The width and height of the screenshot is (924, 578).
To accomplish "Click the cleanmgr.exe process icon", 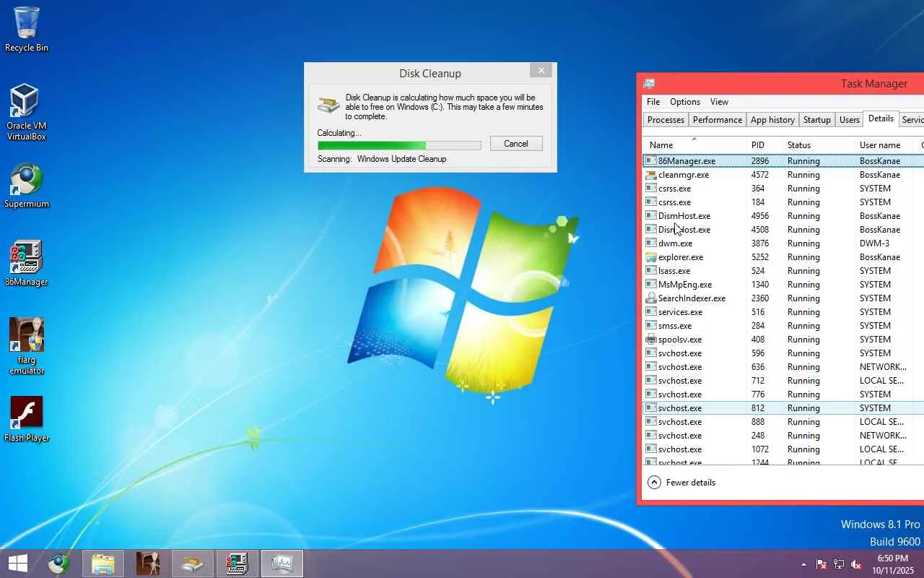I will point(650,175).
